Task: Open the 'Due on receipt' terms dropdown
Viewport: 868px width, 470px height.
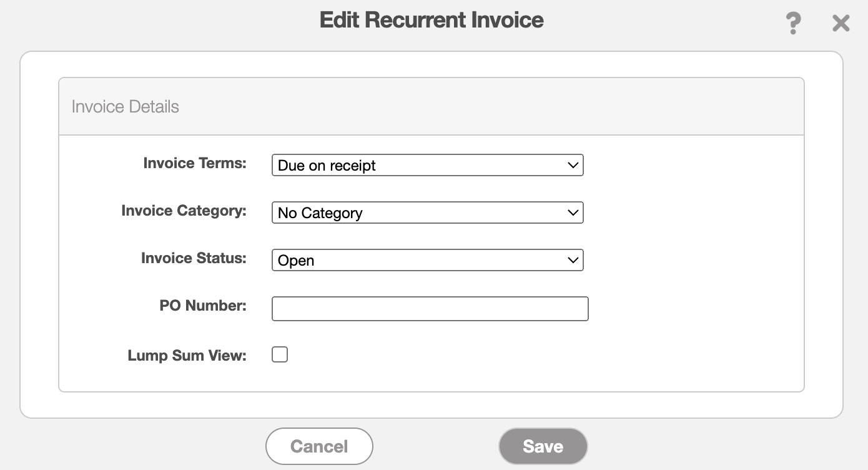Action: click(427, 165)
